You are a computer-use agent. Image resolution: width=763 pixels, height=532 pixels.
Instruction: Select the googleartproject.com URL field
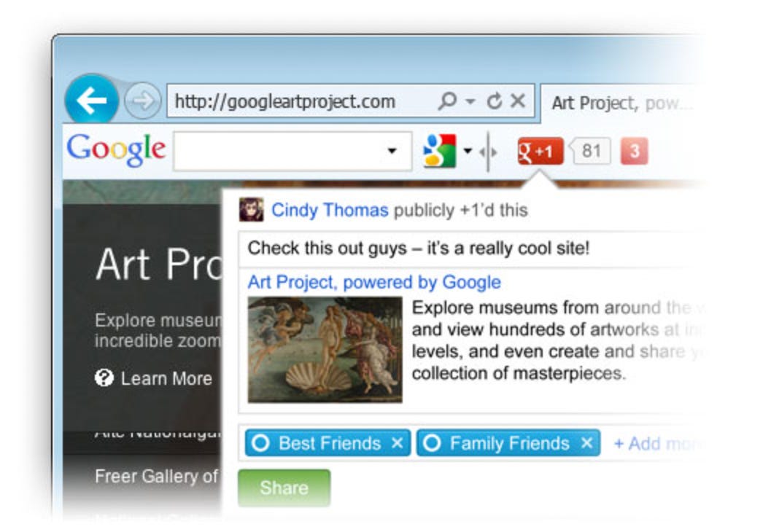[x=350, y=101]
